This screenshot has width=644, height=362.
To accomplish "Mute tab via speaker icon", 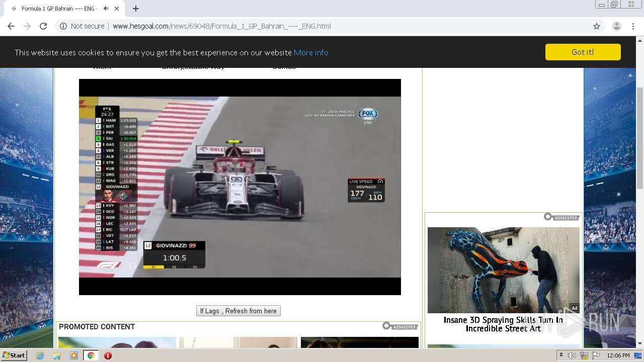I will [x=106, y=9].
